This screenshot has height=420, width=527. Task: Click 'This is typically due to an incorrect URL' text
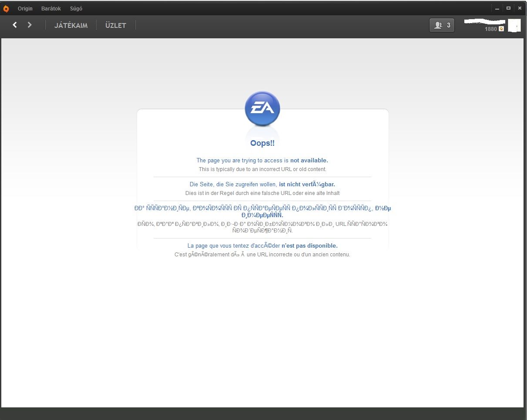click(x=262, y=169)
